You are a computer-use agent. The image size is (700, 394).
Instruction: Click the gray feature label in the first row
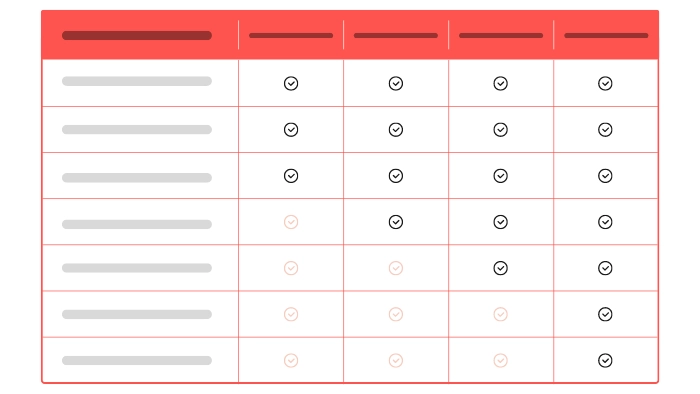click(137, 81)
